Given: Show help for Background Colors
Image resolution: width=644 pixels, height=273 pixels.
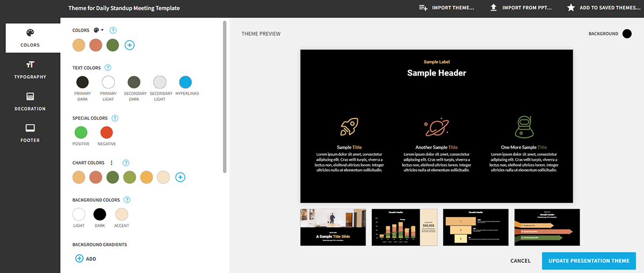Looking at the screenshot, I should [127, 200].
